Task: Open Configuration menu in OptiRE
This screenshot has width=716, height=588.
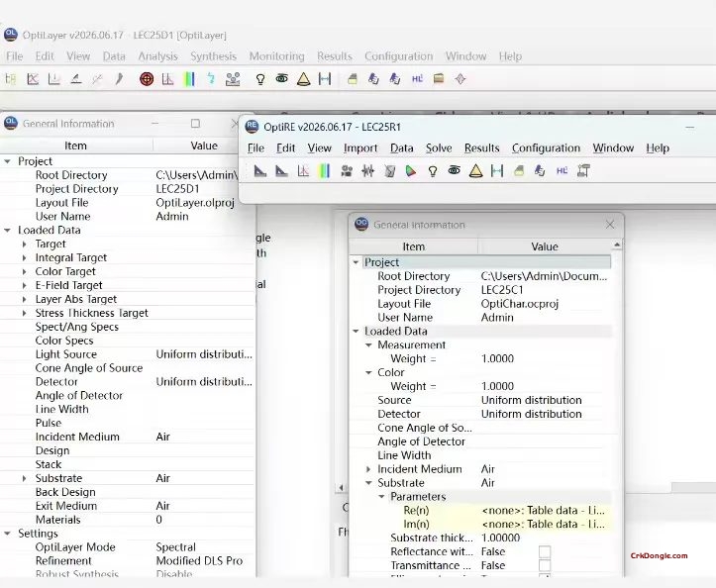Action: tap(546, 147)
